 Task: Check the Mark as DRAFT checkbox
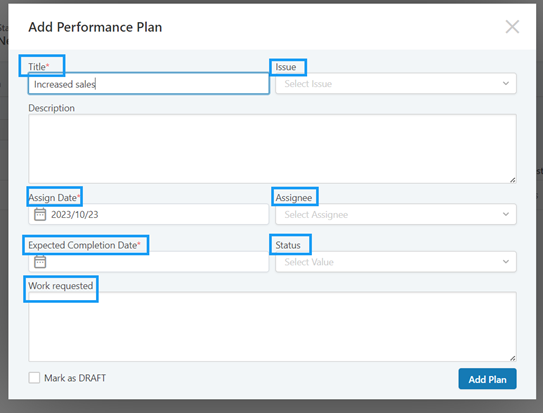(x=34, y=378)
